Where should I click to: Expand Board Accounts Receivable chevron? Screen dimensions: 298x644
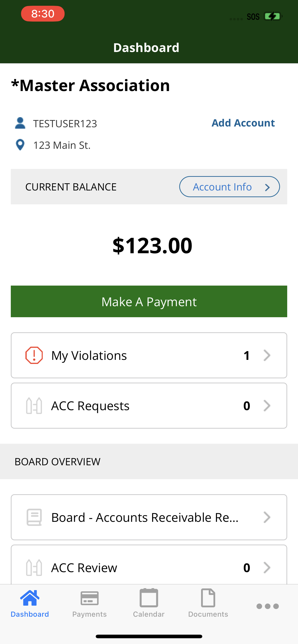click(267, 517)
